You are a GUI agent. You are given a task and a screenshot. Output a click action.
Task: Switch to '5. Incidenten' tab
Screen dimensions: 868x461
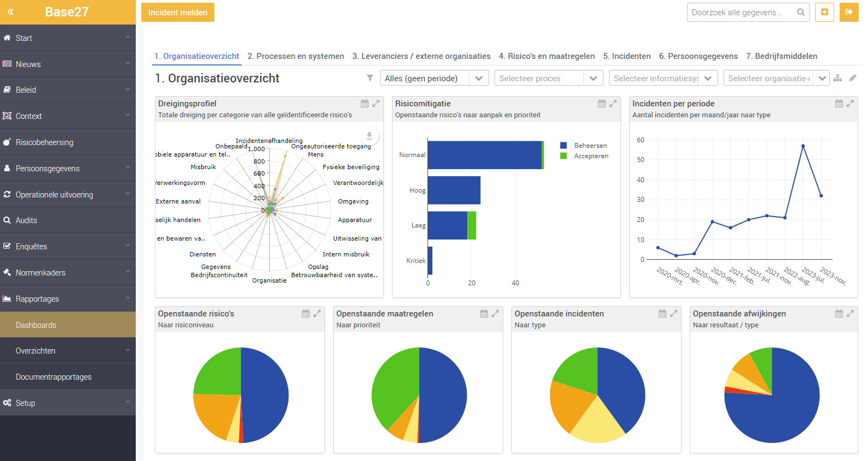click(x=627, y=56)
